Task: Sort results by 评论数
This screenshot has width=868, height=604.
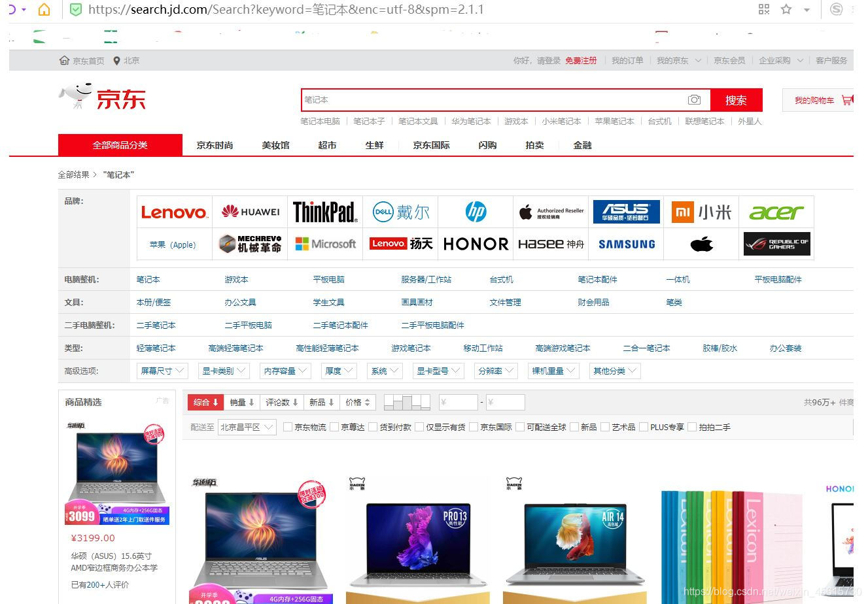Action: tap(282, 403)
